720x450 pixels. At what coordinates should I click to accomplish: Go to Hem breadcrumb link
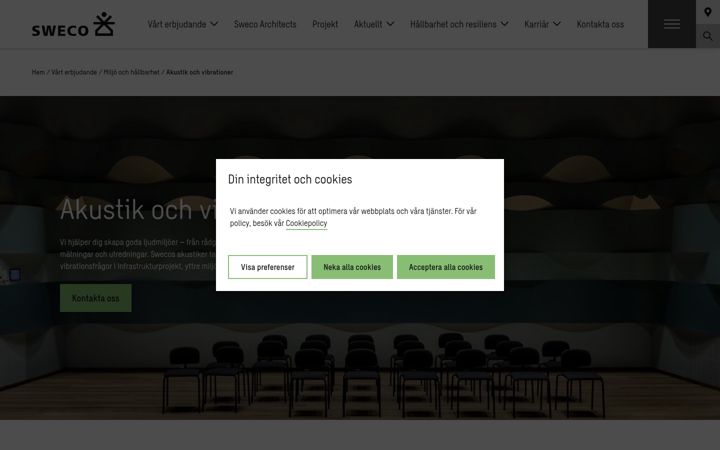point(38,72)
